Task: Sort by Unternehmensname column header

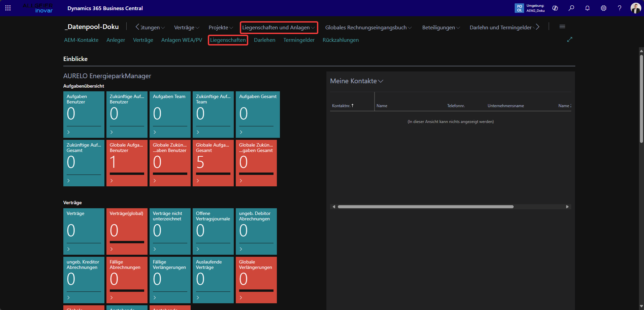Action: tap(506, 106)
